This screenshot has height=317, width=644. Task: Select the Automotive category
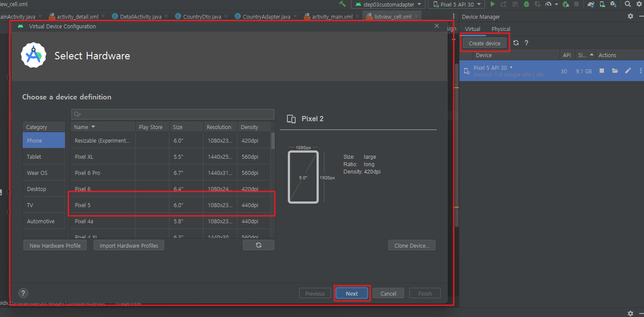pos(44,221)
